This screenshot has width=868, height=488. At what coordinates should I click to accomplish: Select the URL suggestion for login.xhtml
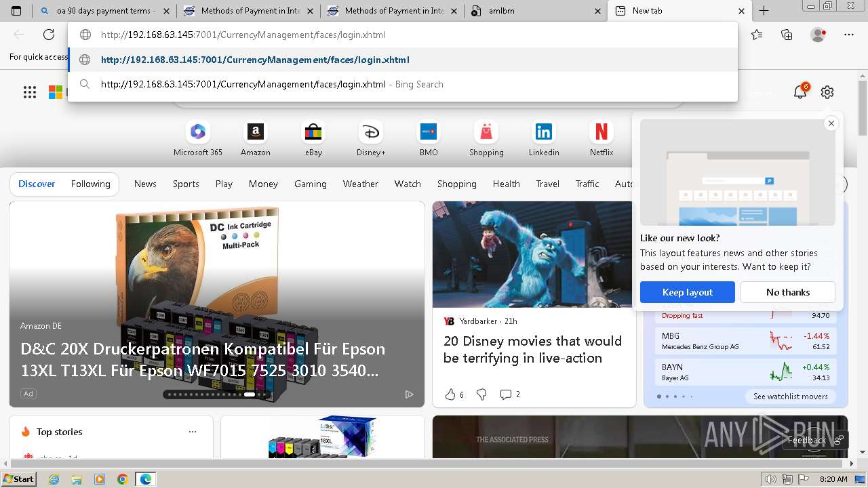tap(403, 60)
